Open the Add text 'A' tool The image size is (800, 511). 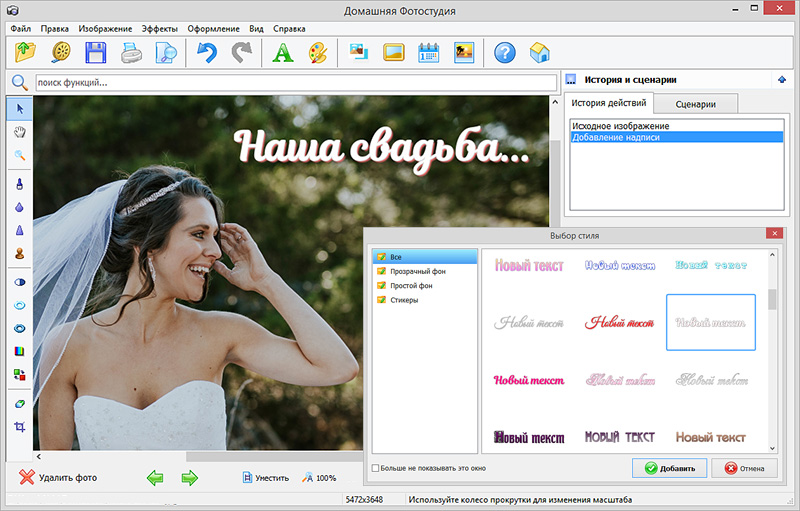click(x=283, y=52)
